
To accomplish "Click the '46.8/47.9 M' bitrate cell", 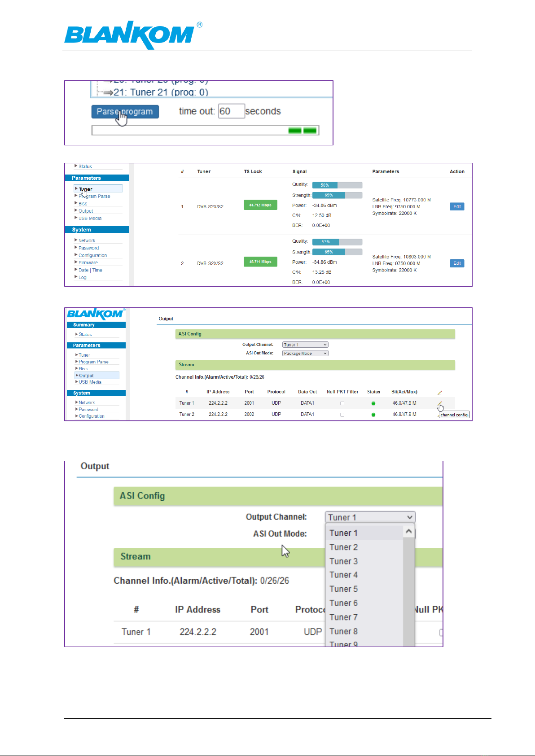I will [x=404, y=414].
